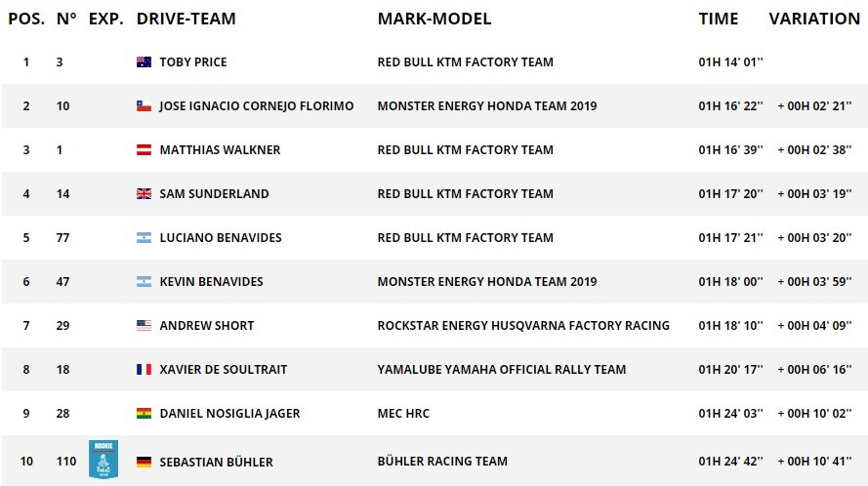Open rider Toby Price's name
This screenshot has width=868, height=486.
[x=193, y=62]
